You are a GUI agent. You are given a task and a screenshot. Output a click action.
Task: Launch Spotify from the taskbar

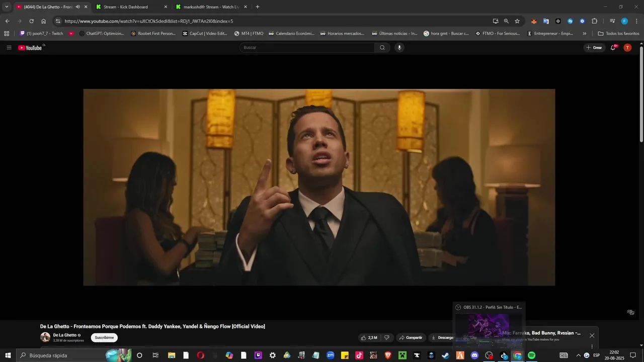tap(531, 355)
